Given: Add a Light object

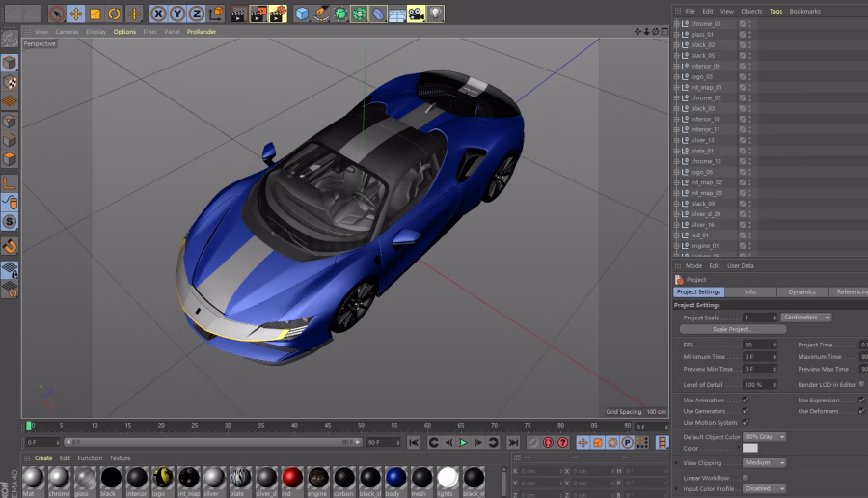Looking at the screenshot, I should [x=436, y=14].
